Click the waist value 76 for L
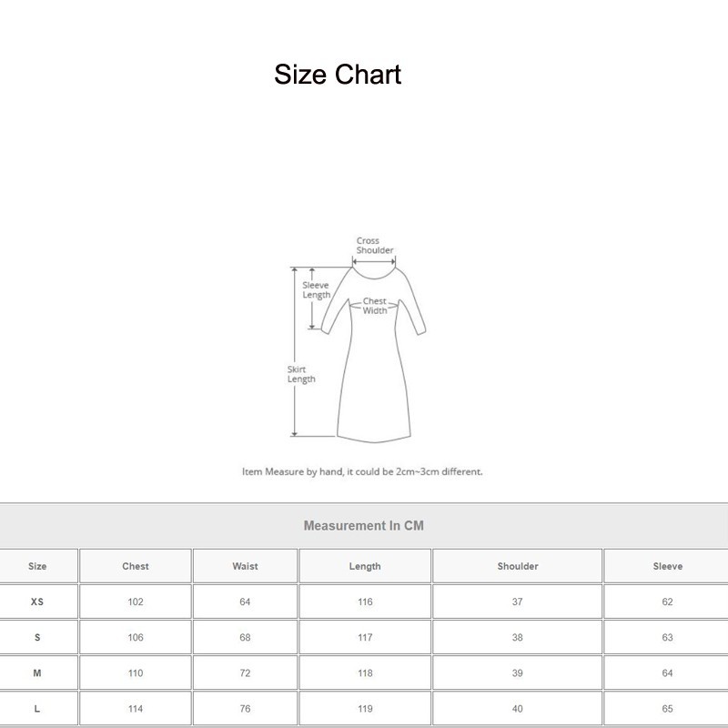 243,708
